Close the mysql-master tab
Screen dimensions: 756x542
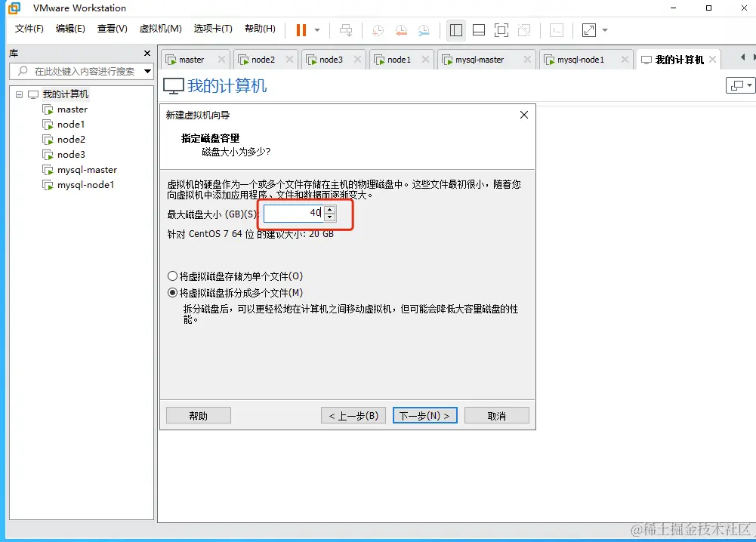(527, 60)
